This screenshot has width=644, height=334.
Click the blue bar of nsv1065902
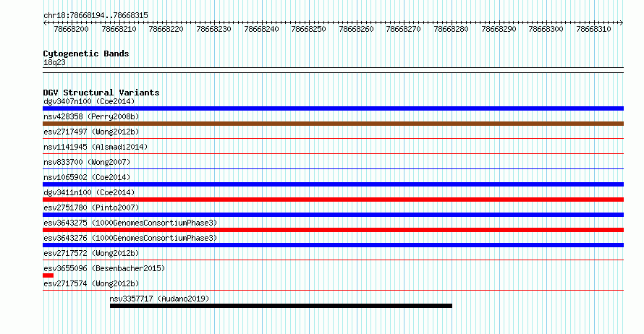[x=333, y=184]
